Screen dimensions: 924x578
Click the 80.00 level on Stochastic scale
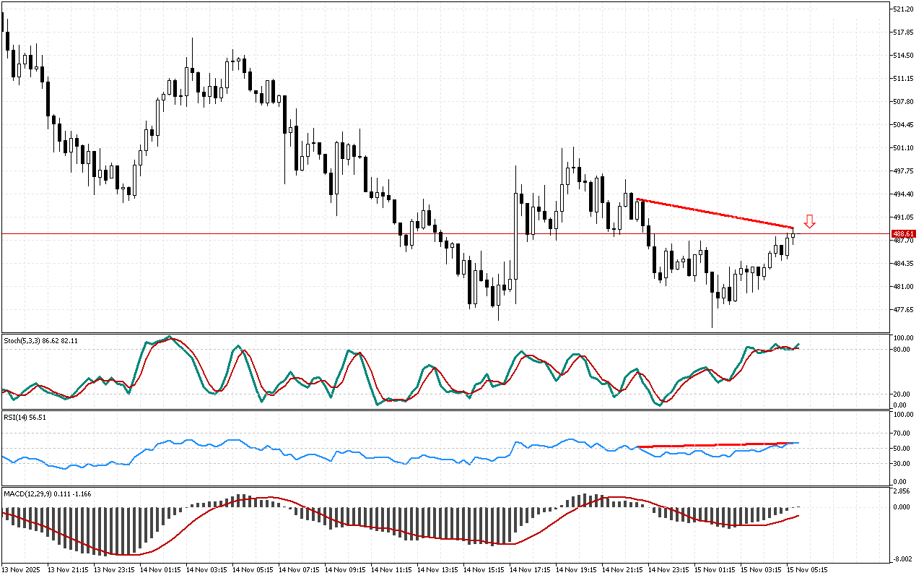tap(902, 350)
